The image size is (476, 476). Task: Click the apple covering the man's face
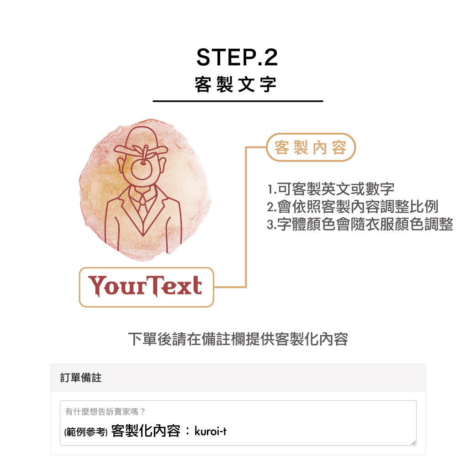pyautogui.click(x=141, y=169)
